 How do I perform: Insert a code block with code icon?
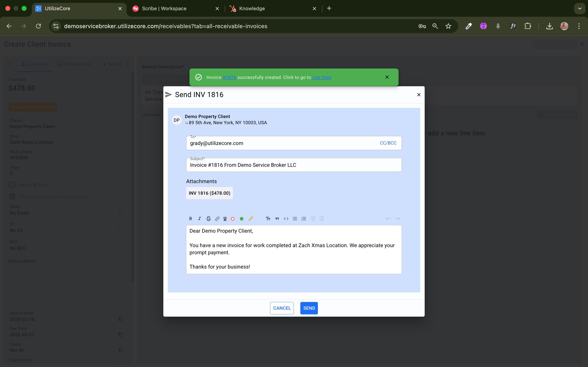pos(286,218)
